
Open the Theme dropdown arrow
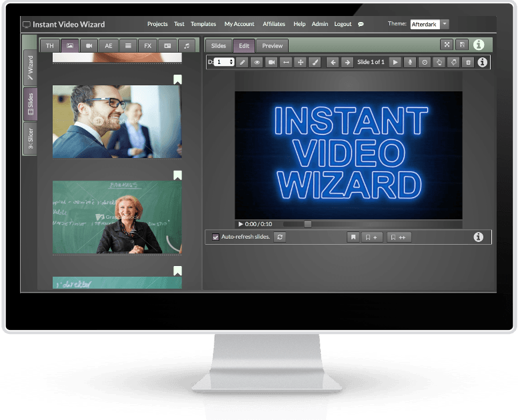445,24
